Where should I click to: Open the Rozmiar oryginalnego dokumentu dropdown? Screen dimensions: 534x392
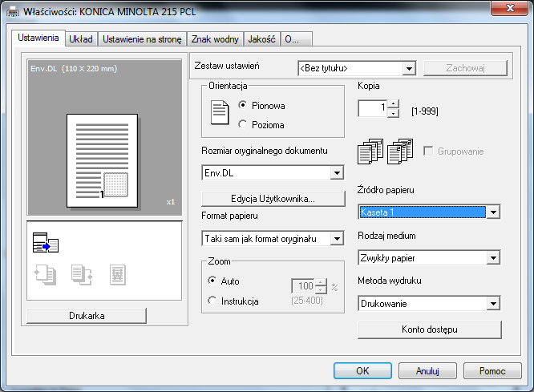pos(273,172)
